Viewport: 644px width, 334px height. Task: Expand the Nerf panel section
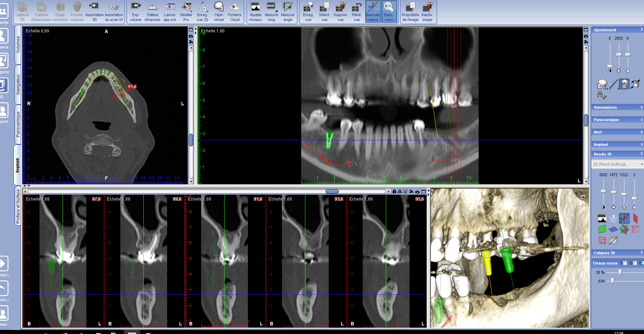[618, 132]
